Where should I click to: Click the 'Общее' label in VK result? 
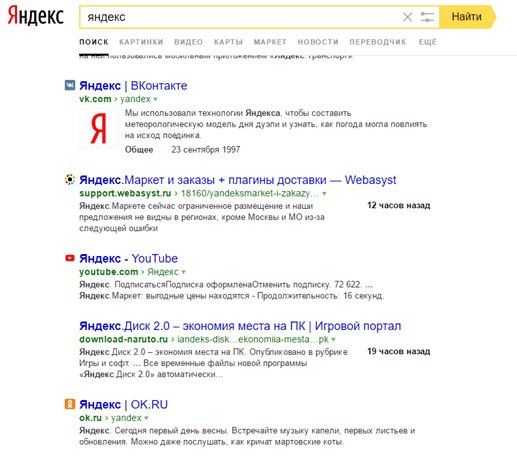(139, 150)
